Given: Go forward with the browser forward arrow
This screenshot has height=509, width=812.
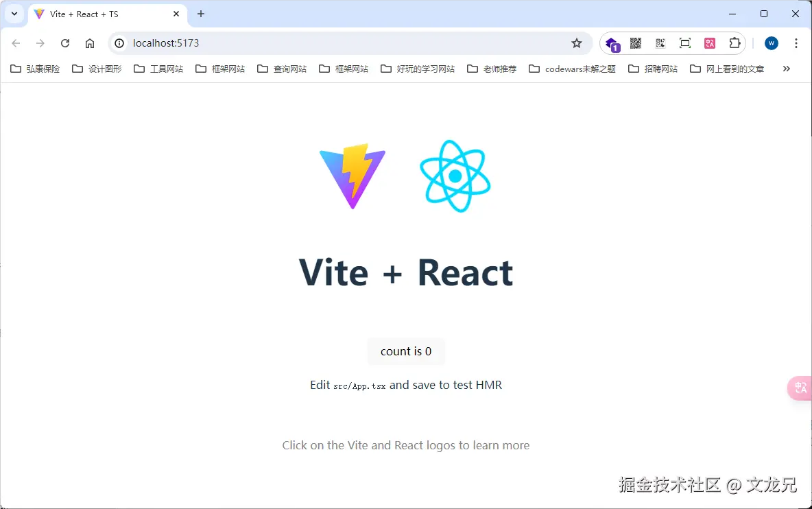Looking at the screenshot, I should point(40,43).
